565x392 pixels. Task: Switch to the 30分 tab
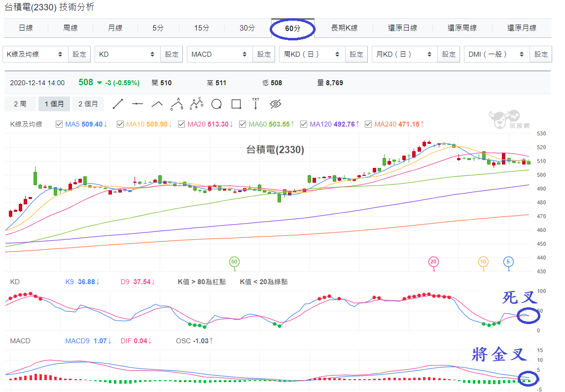click(x=247, y=28)
